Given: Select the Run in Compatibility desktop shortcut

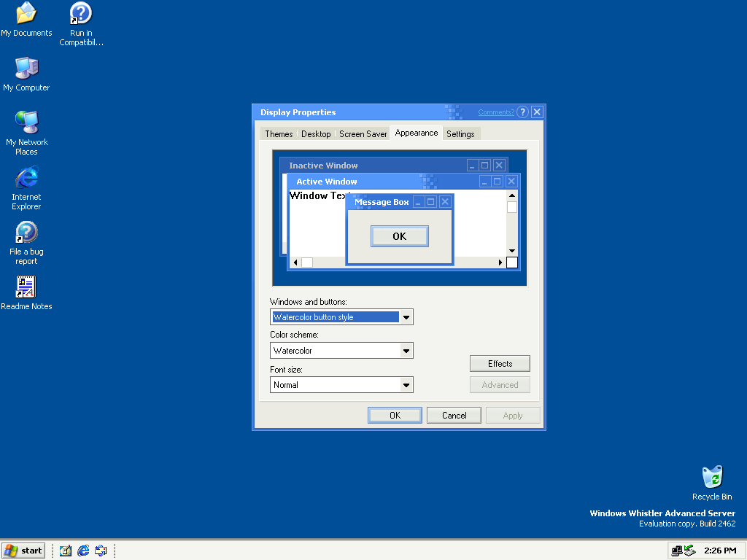Looking at the screenshot, I should pyautogui.click(x=81, y=24).
